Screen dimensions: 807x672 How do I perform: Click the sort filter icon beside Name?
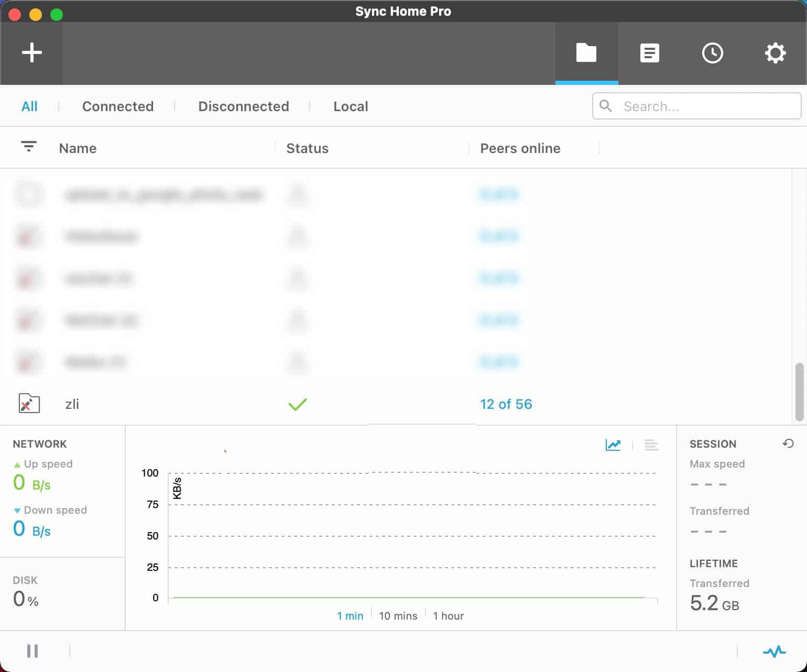tap(29, 146)
